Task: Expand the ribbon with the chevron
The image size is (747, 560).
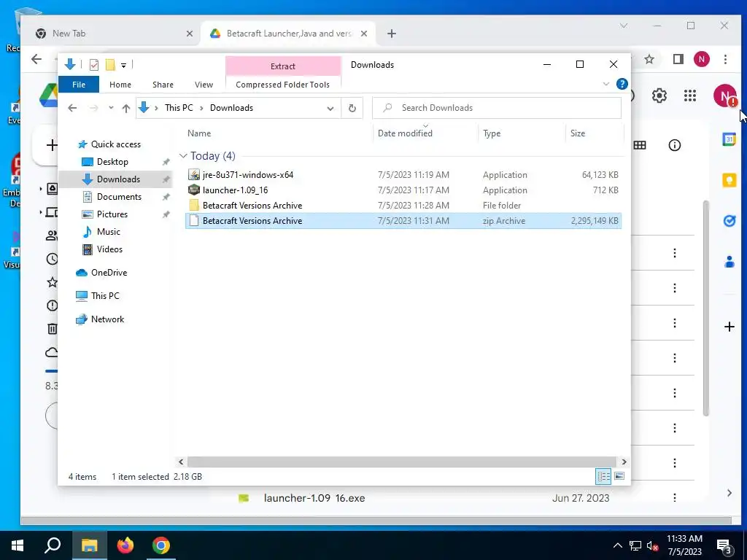Action: coord(606,85)
